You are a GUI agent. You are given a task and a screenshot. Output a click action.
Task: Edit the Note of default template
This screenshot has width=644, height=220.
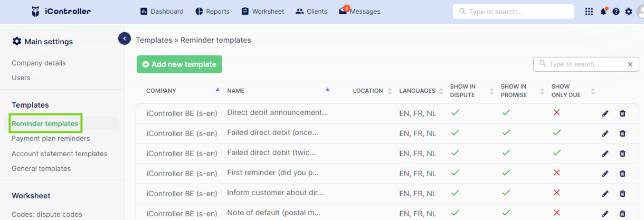pos(605,214)
